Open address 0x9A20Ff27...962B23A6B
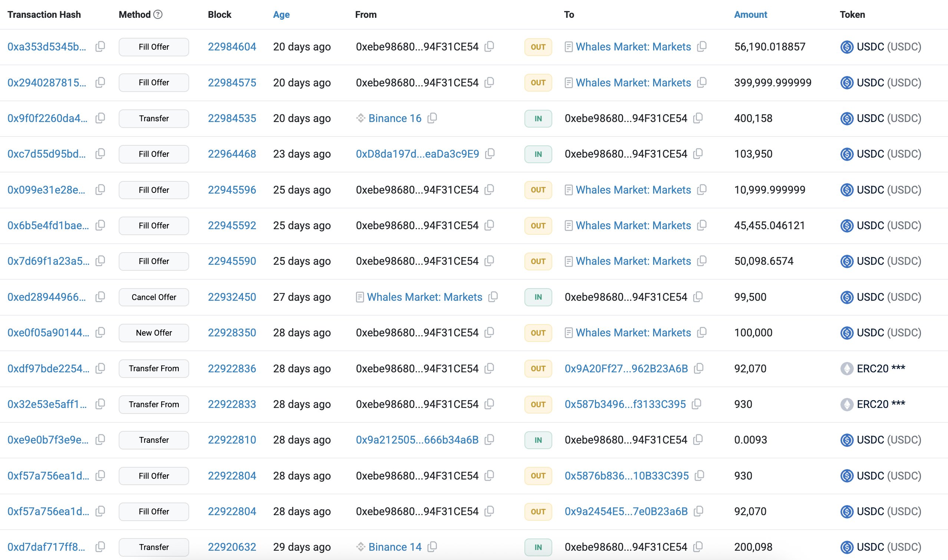 pos(626,369)
